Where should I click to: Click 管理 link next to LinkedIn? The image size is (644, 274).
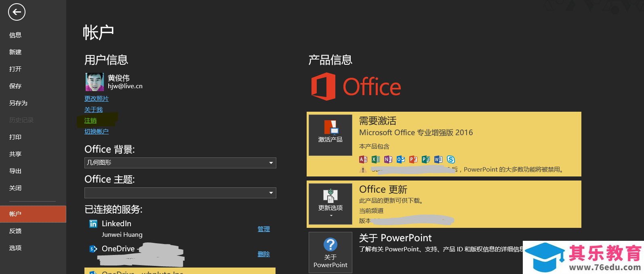pyautogui.click(x=264, y=229)
